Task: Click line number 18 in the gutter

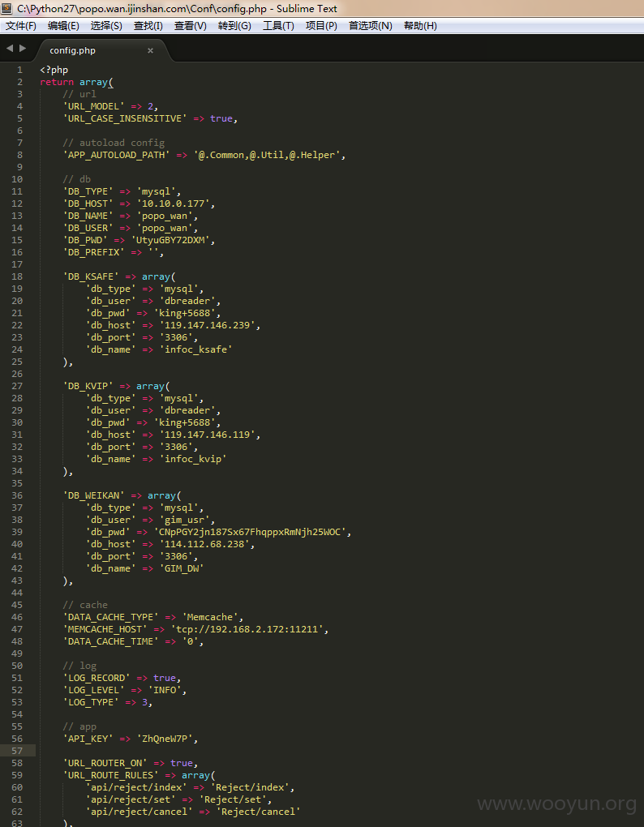Action: pyautogui.click(x=17, y=276)
